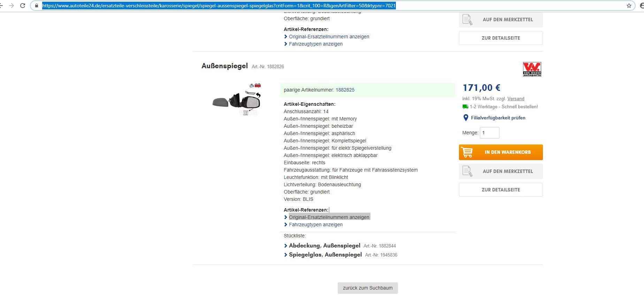Screen dimensions: 644x299
Task: Open the Außenspiegel product thumbnail
Action: click(237, 100)
